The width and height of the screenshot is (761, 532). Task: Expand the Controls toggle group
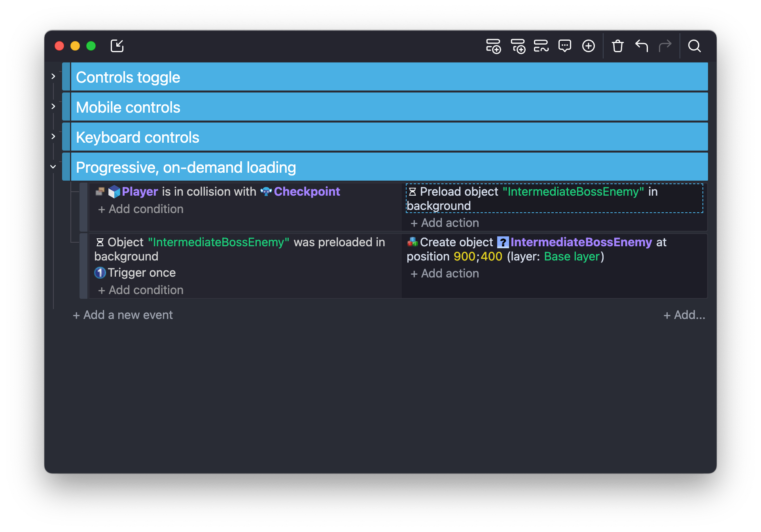click(53, 76)
